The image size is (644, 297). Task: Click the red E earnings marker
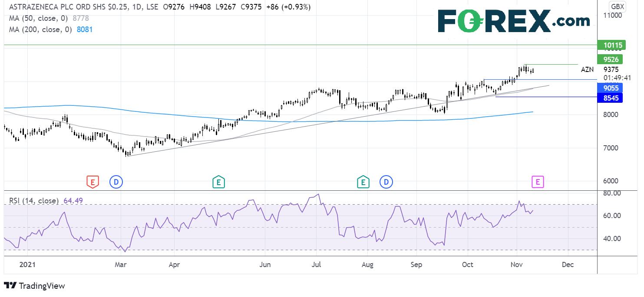(x=92, y=182)
